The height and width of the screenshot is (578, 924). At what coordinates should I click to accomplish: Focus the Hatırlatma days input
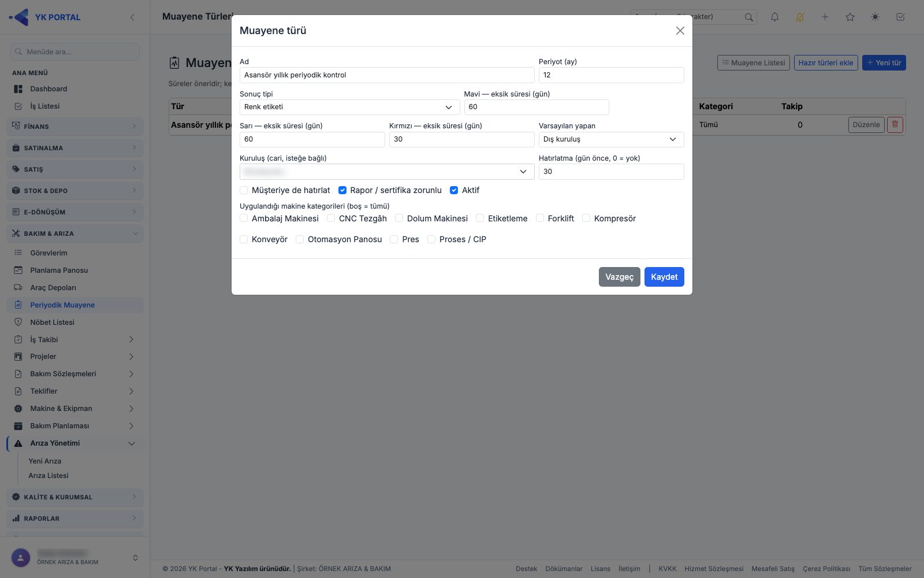[x=611, y=172]
